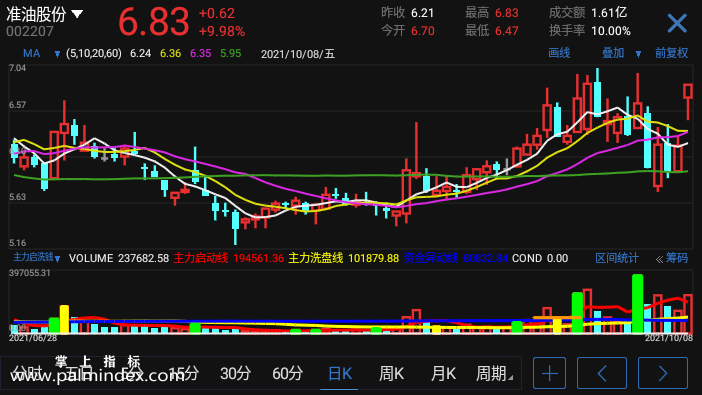Switch to the 周K weekly tab
This screenshot has height=395, width=702.
click(x=392, y=374)
